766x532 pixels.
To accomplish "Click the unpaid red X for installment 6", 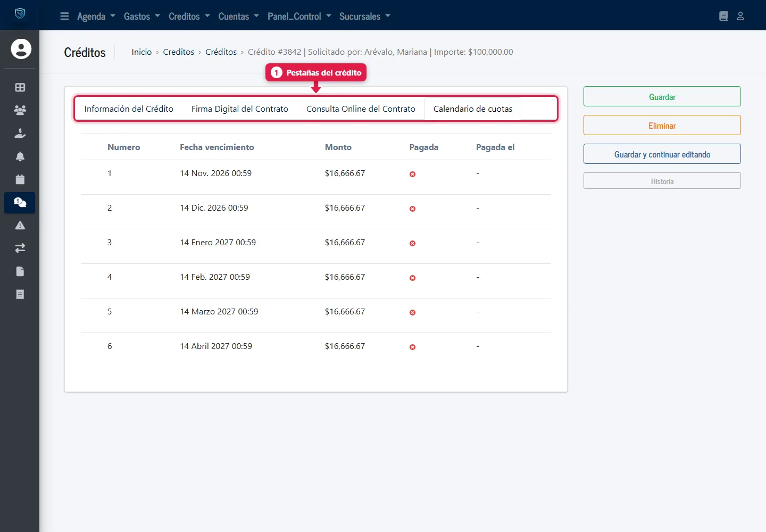I will [x=412, y=347].
